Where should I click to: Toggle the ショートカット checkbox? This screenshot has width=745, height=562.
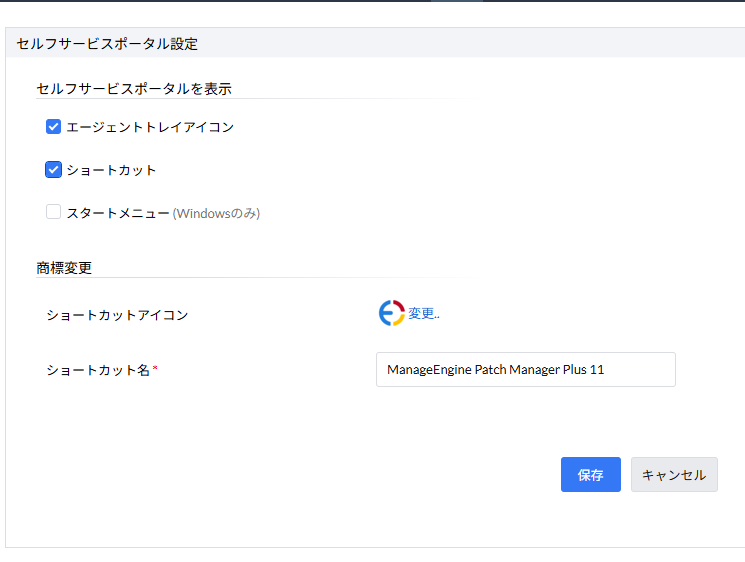pyautogui.click(x=54, y=170)
